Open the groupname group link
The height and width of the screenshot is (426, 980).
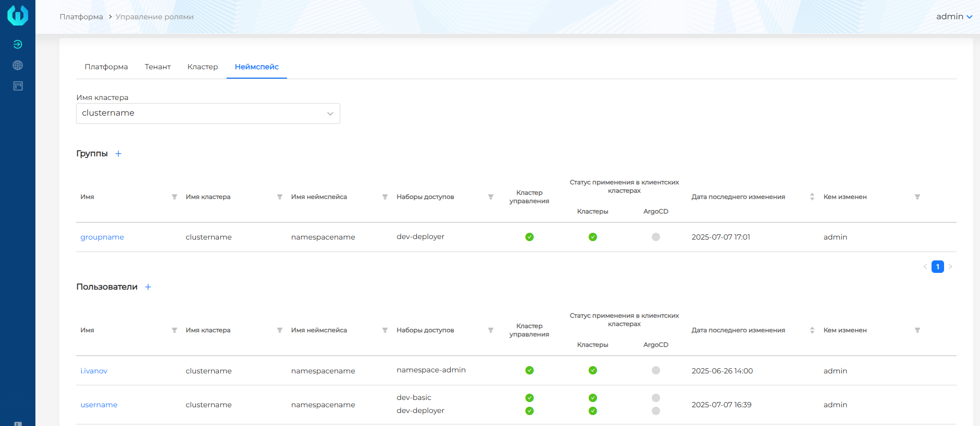tap(102, 237)
